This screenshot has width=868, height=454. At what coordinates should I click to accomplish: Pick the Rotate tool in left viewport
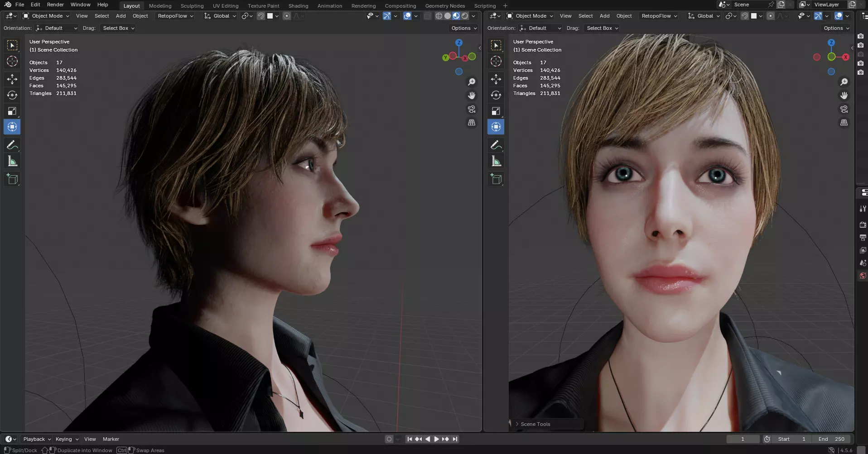[x=12, y=95]
